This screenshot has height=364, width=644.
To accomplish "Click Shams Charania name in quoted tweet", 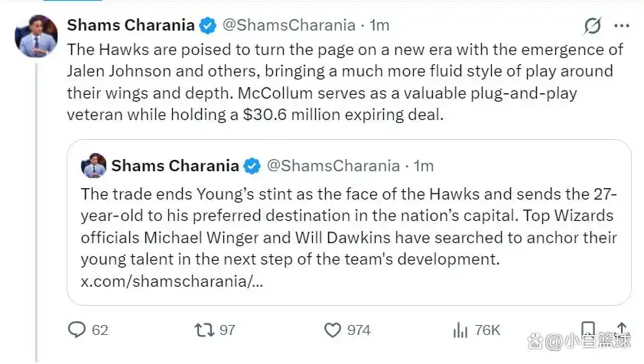I will click(x=174, y=166).
